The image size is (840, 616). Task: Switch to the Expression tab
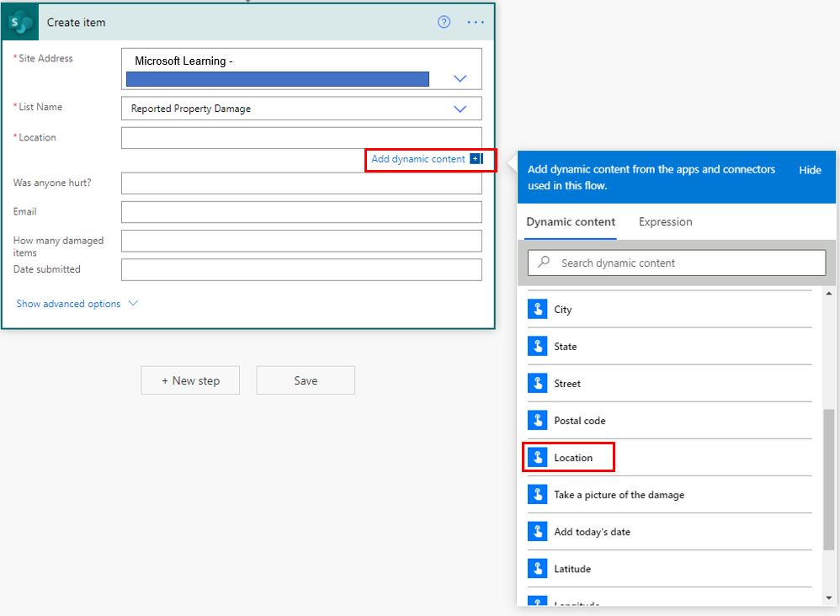coord(665,222)
